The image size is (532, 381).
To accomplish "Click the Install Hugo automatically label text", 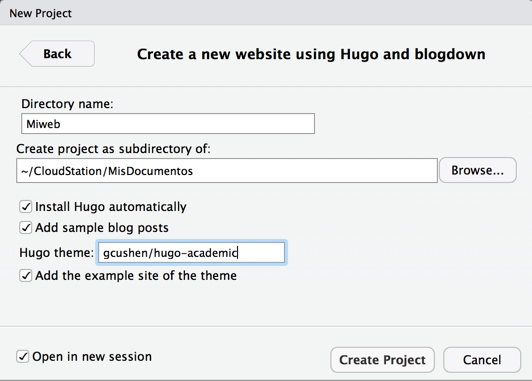I will click(111, 207).
